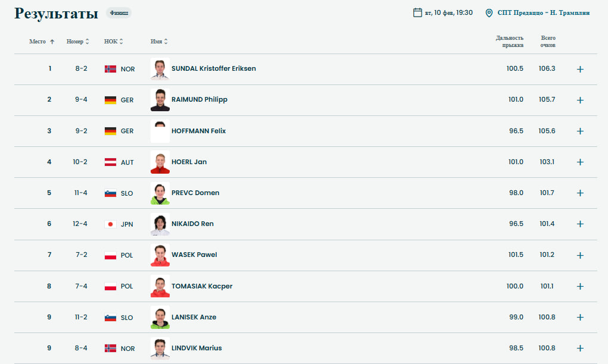Click HOERL Jan athlete photo
The image size is (608, 364).
[x=160, y=162]
